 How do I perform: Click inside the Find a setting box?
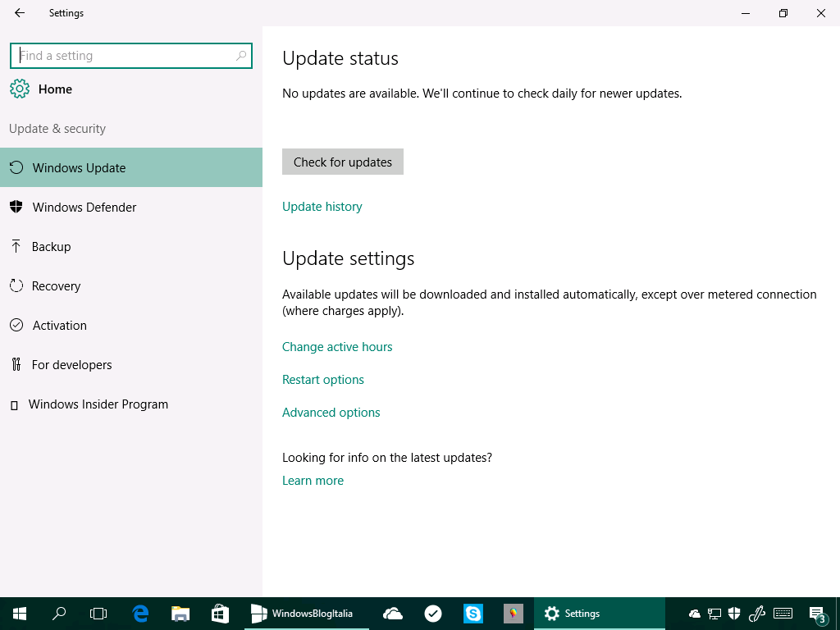[130, 56]
